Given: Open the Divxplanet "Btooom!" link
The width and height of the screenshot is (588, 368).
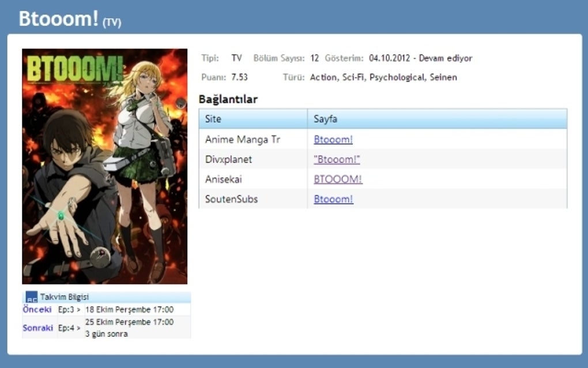Looking at the screenshot, I should pyautogui.click(x=337, y=159).
